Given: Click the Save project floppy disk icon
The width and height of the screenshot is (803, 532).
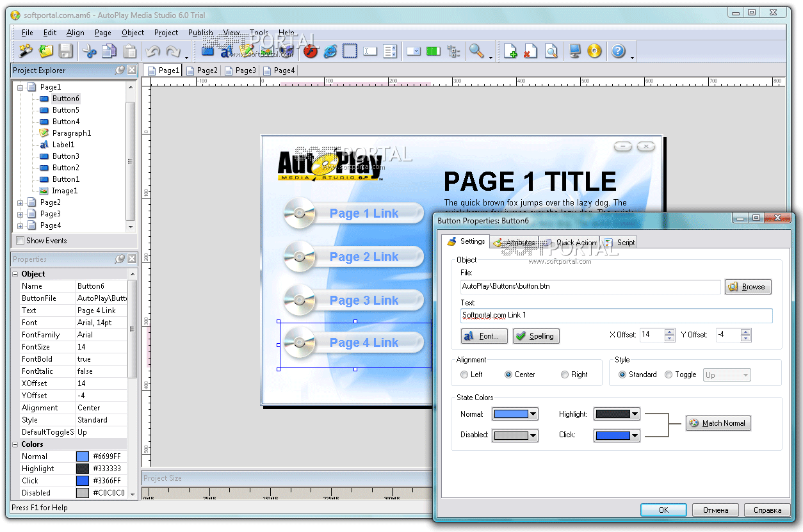Looking at the screenshot, I should coord(65,51).
